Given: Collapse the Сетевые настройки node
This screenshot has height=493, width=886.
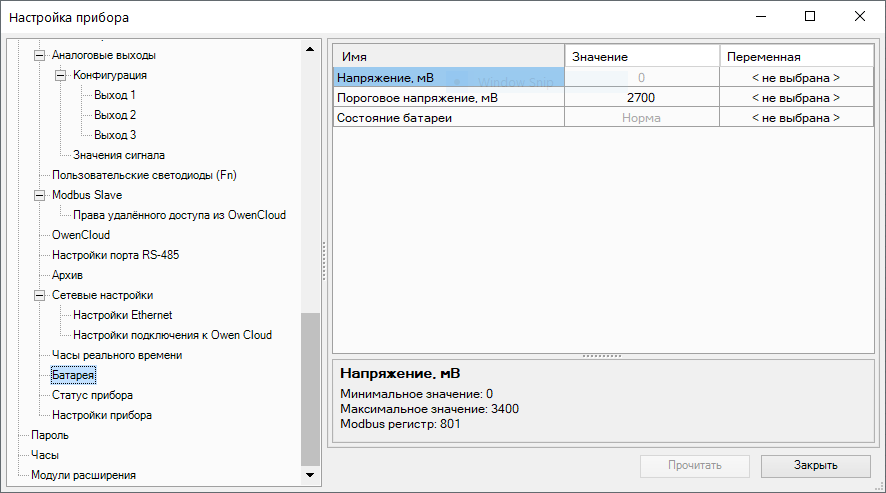Looking at the screenshot, I should point(40,295).
